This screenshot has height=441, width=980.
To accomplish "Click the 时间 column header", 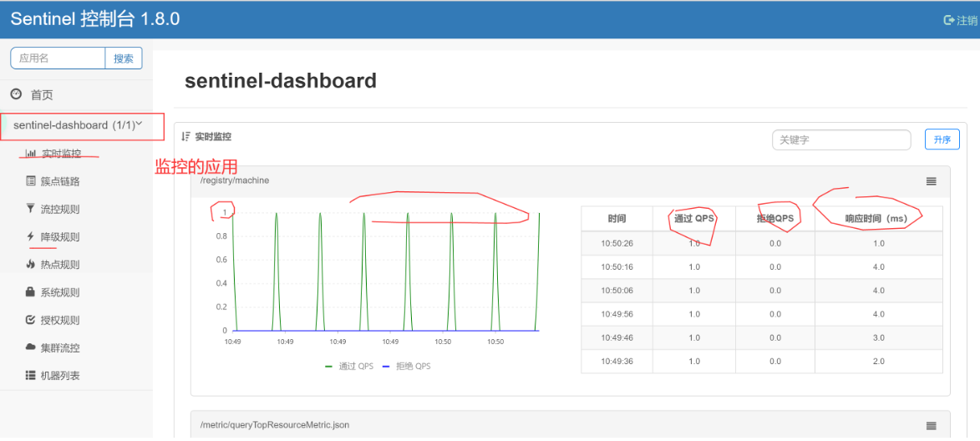I will point(617,219).
